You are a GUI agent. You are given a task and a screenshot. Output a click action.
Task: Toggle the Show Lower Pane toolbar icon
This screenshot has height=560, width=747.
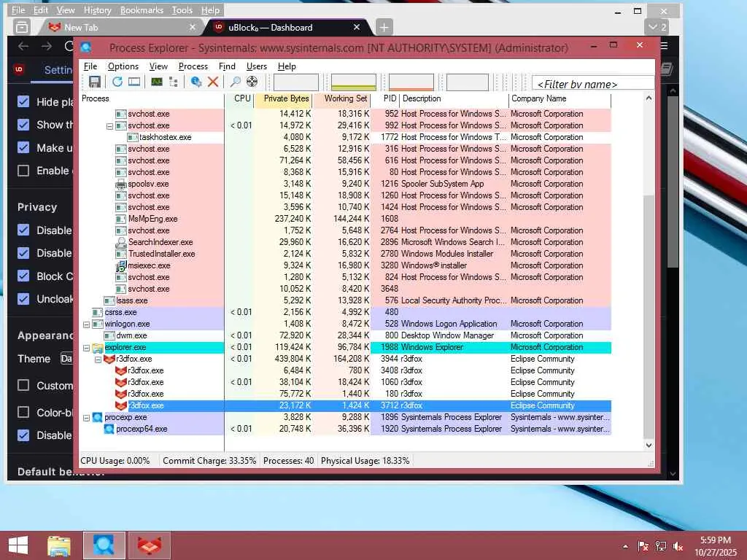(x=134, y=82)
